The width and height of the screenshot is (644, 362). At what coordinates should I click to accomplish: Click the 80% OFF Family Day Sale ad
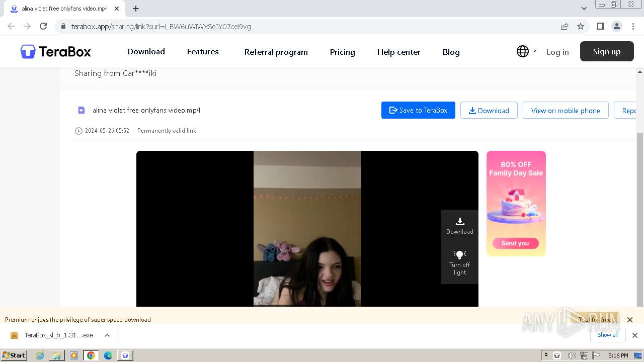516,203
